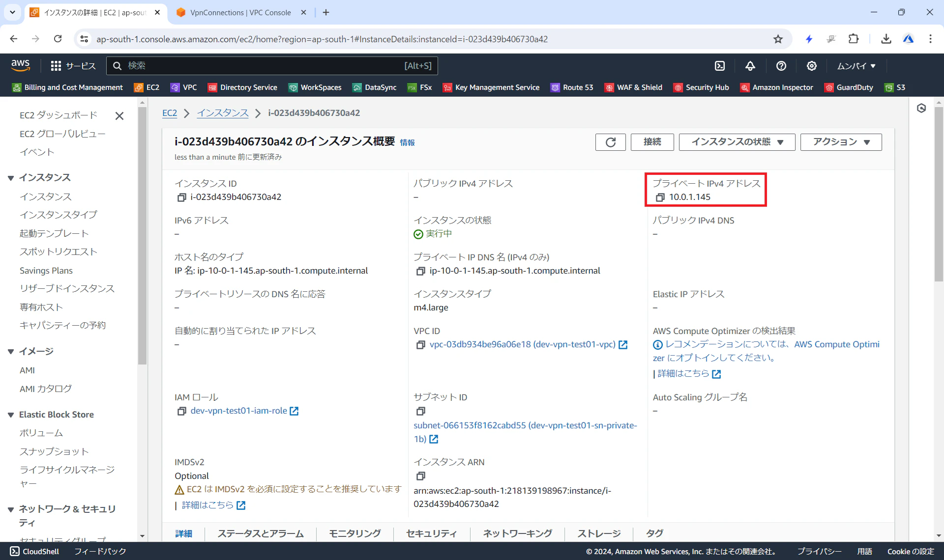
Task: Collapse the Images section in sidebar
Action: coord(11,352)
